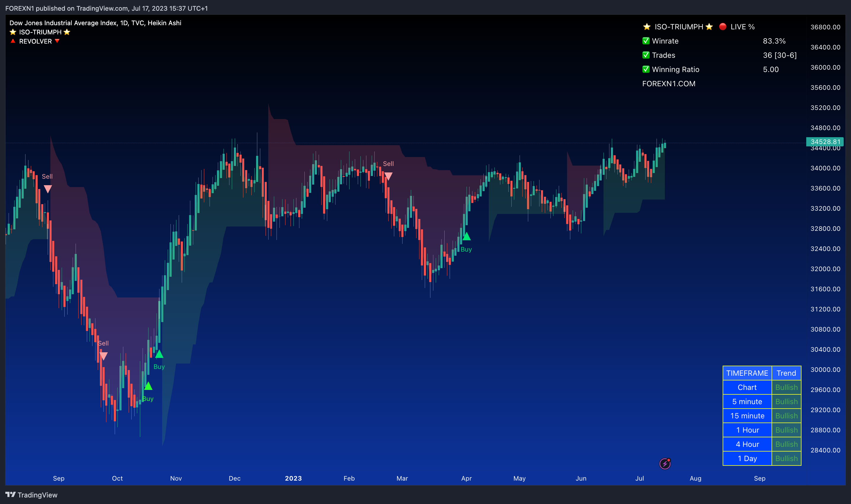Click the TIMEFRAME table header cell
The height and width of the screenshot is (504, 851).
point(747,373)
